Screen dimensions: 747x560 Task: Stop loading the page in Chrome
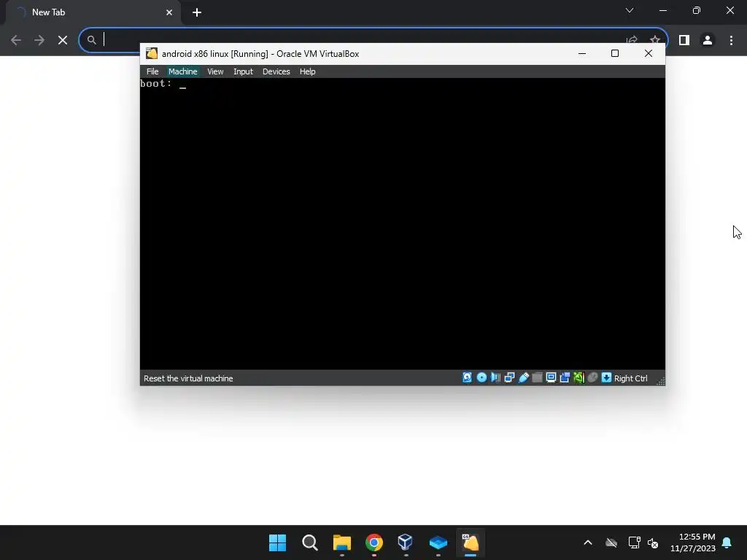tap(63, 40)
